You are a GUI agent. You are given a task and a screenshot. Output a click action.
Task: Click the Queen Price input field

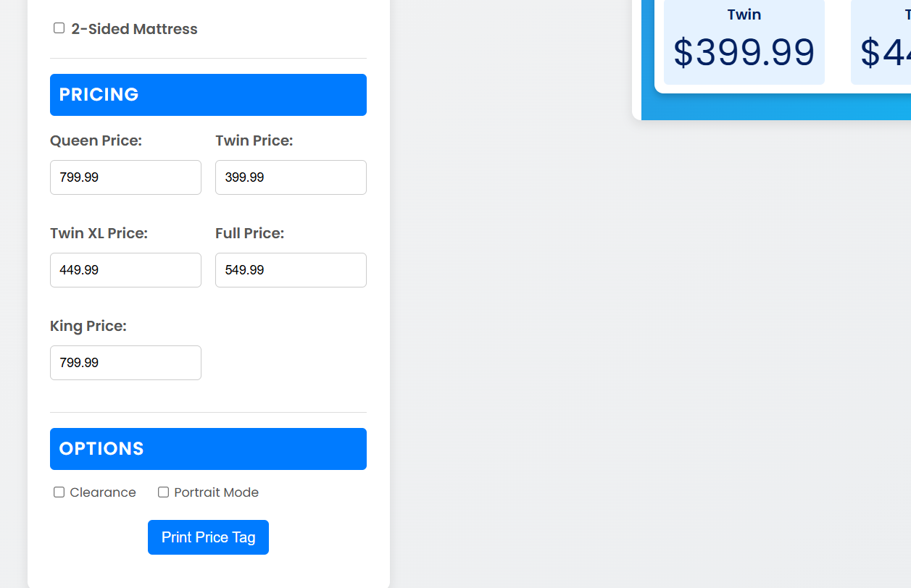click(125, 177)
